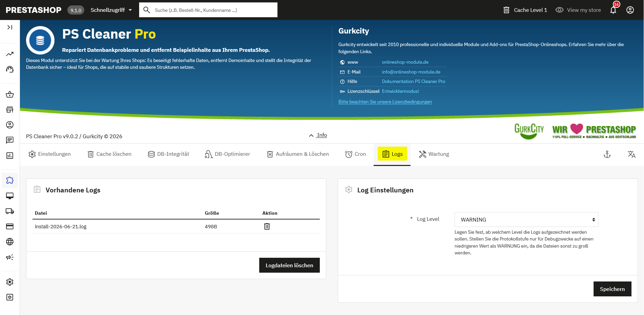
Task: Open the catalog storefront sidebar icon
Action: [10, 109]
